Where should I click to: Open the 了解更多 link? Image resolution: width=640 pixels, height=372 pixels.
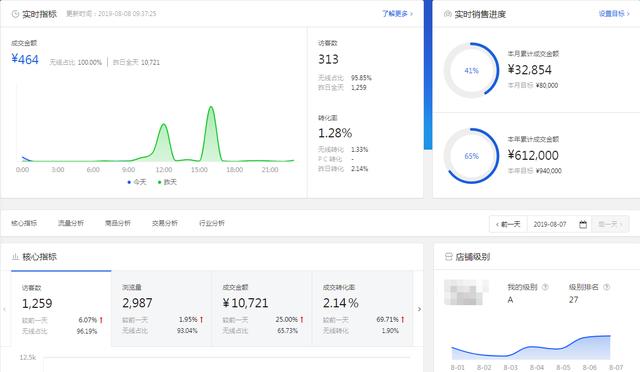click(x=398, y=13)
